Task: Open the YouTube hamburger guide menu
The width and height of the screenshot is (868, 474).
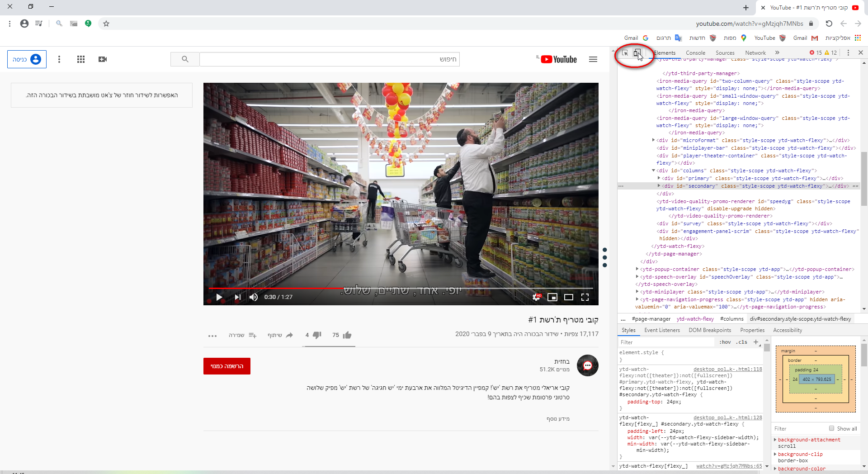Action: (593, 59)
